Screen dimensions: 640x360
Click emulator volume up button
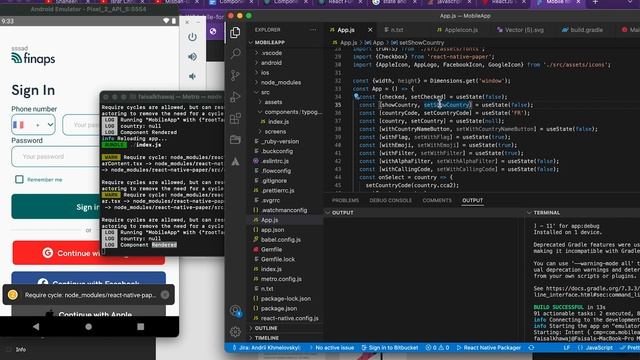(192, 57)
